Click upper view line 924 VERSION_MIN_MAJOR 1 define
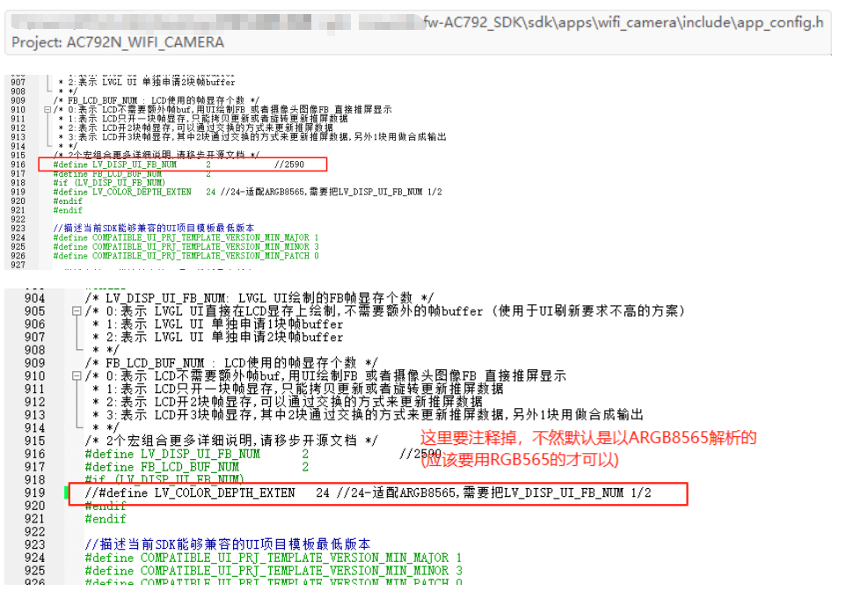The width and height of the screenshot is (868, 591). pyautogui.click(x=186, y=237)
